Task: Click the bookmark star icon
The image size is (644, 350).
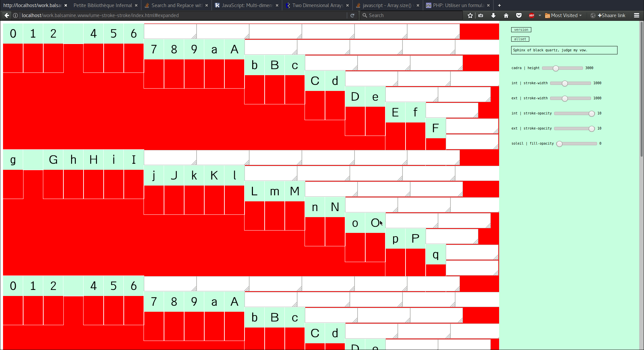Action: pos(470,15)
